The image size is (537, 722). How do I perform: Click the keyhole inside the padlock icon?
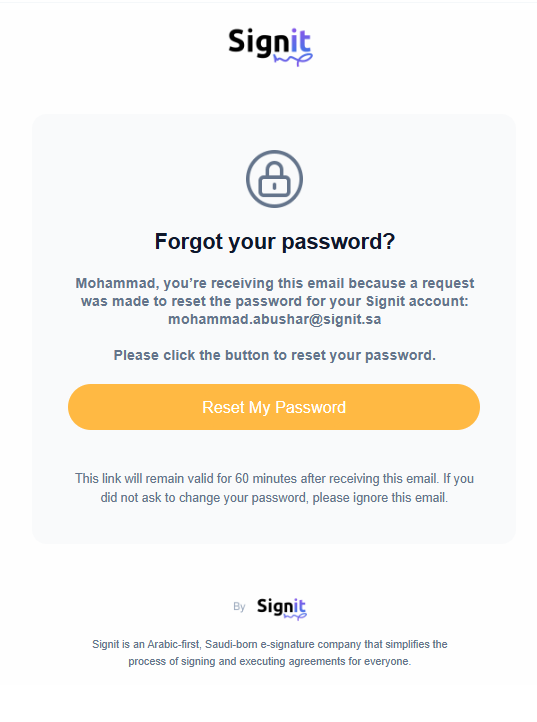(274, 186)
